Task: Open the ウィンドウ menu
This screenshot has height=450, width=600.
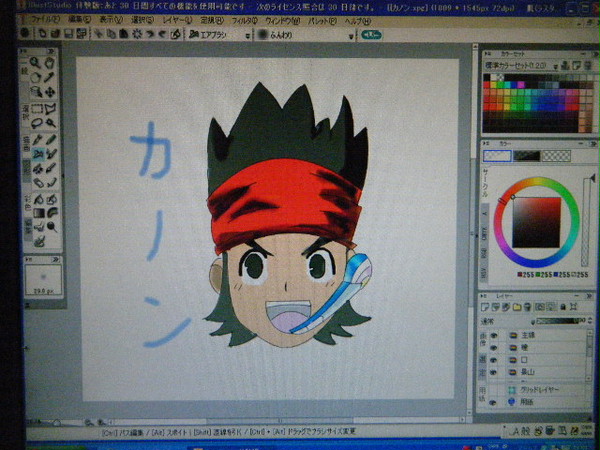Action: pyautogui.click(x=283, y=21)
